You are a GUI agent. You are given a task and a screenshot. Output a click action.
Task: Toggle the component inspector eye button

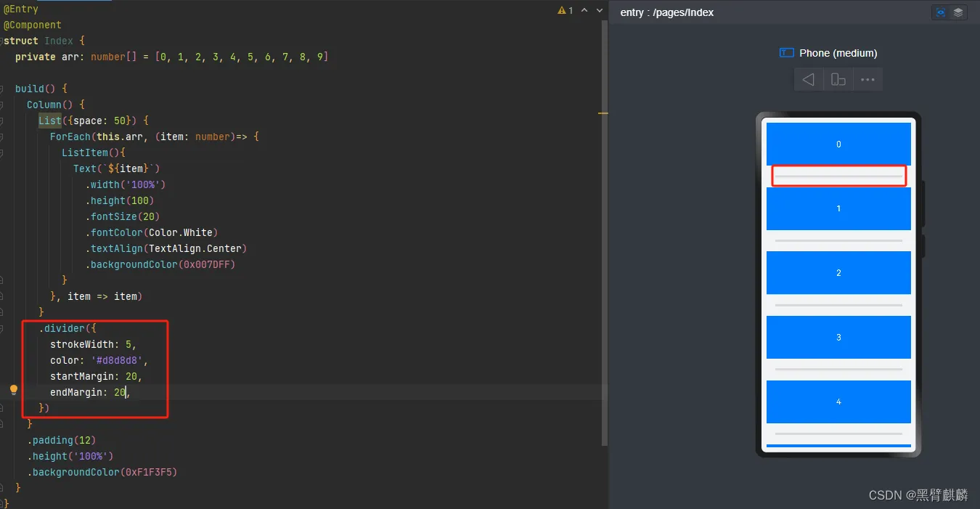(941, 12)
